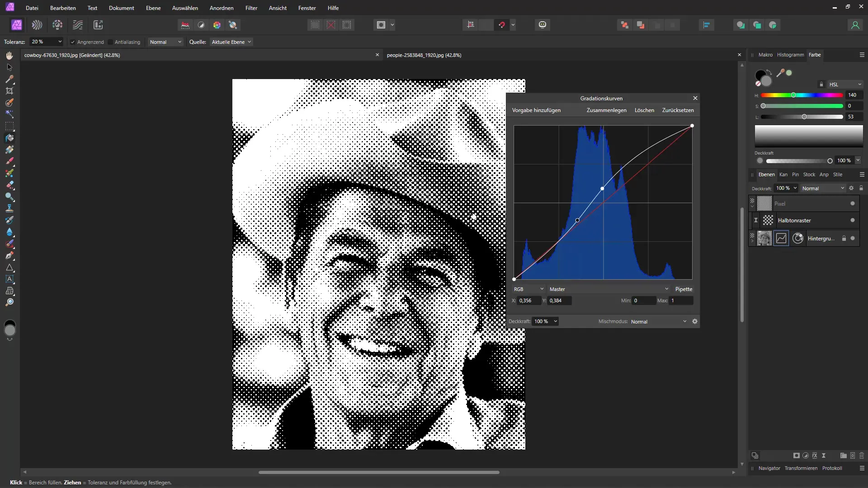Select the Mesh Warp tool
The image size is (868, 488).
point(9,291)
